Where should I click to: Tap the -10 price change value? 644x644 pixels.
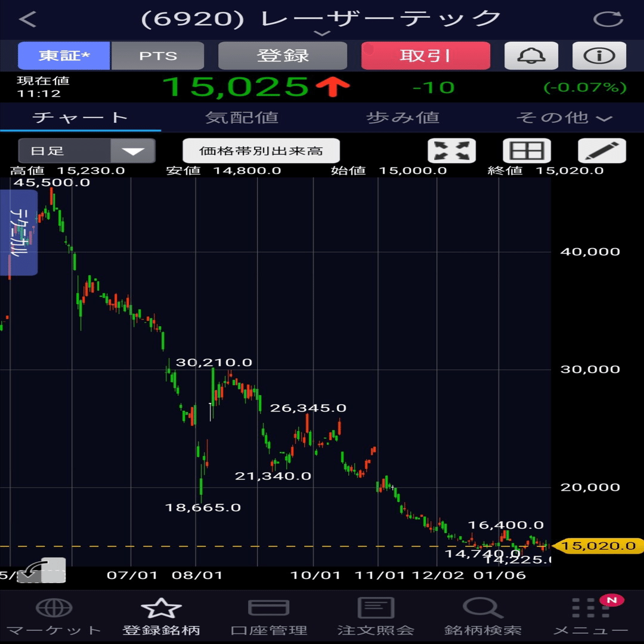[434, 88]
